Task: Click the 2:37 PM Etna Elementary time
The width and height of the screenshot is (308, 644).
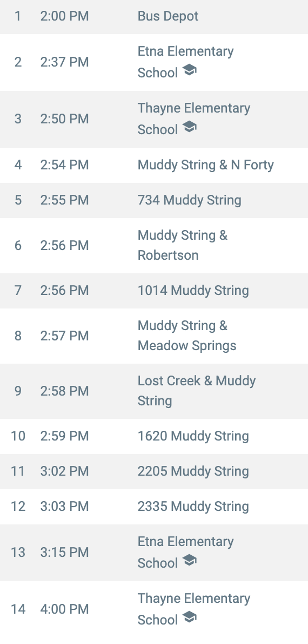Action: pyautogui.click(x=64, y=62)
